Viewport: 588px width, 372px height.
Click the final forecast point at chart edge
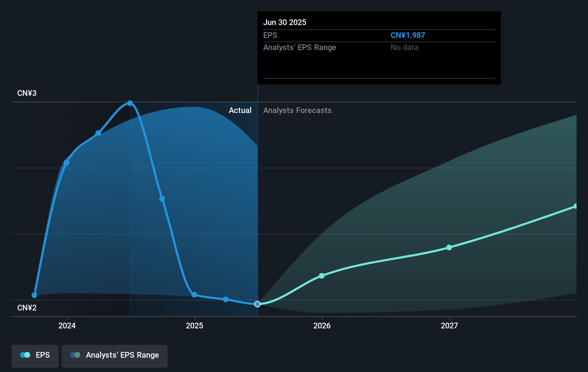coord(576,206)
